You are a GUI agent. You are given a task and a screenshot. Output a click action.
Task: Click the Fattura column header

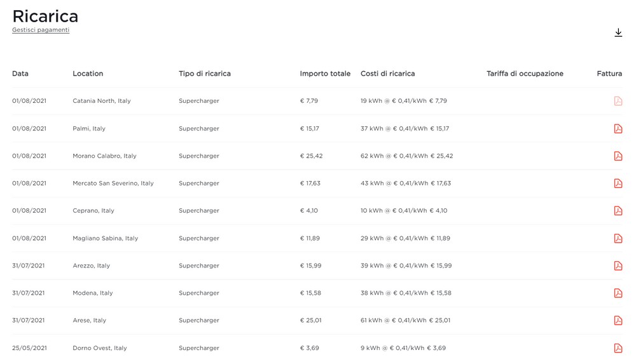(609, 74)
